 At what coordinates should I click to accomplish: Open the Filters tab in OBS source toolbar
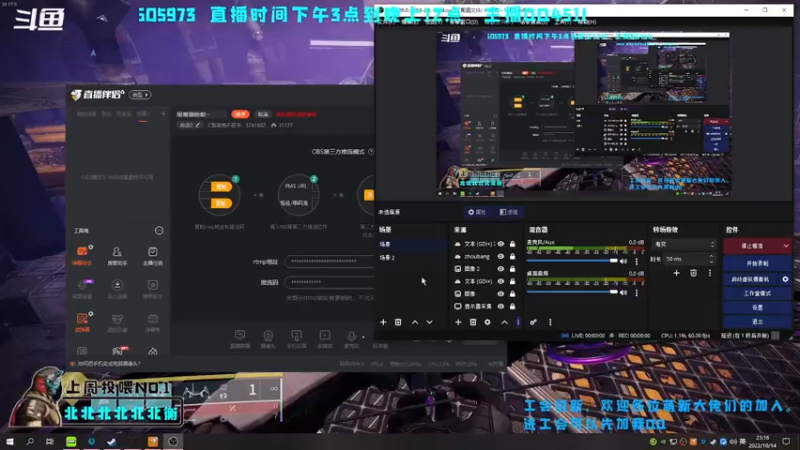(x=509, y=212)
